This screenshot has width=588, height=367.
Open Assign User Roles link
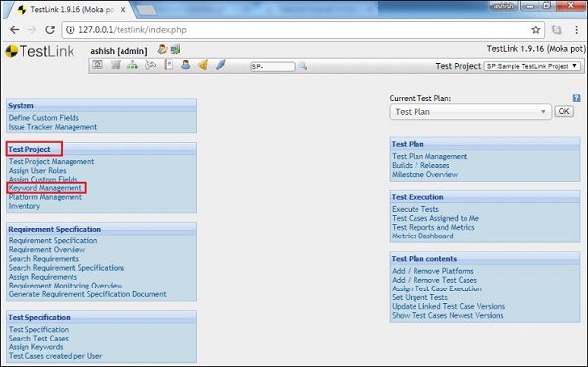pyautogui.click(x=37, y=170)
